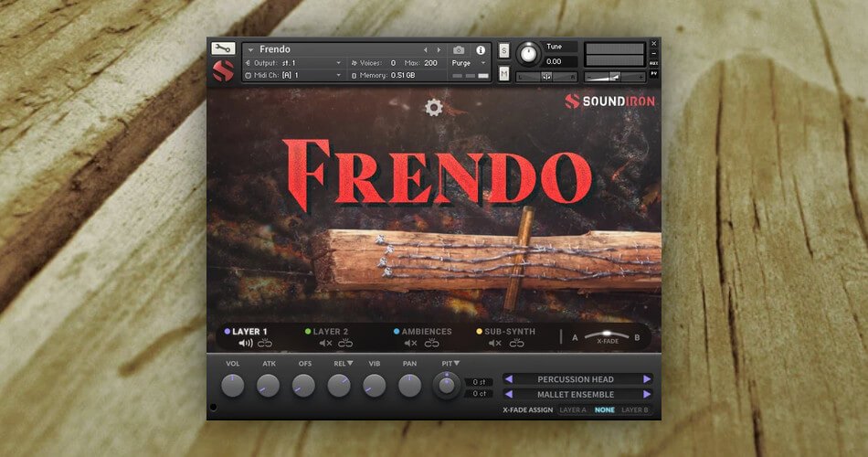Assign X-Fade to Layer B
Viewport: 868px width, 457px height.
point(634,409)
